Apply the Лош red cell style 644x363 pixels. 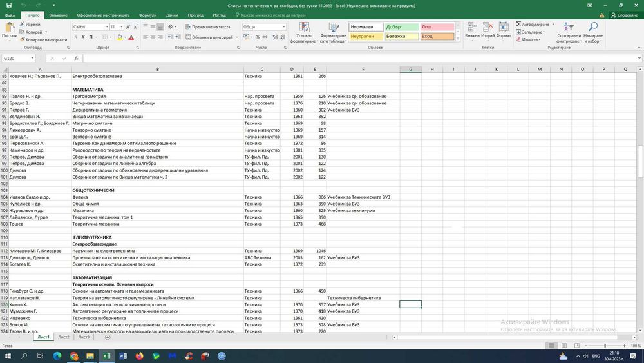[x=437, y=26]
